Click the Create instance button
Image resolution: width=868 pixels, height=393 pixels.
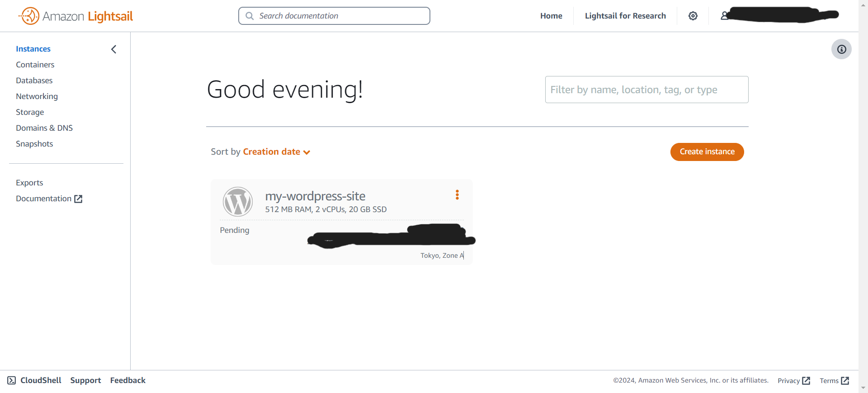click(707, 152)
